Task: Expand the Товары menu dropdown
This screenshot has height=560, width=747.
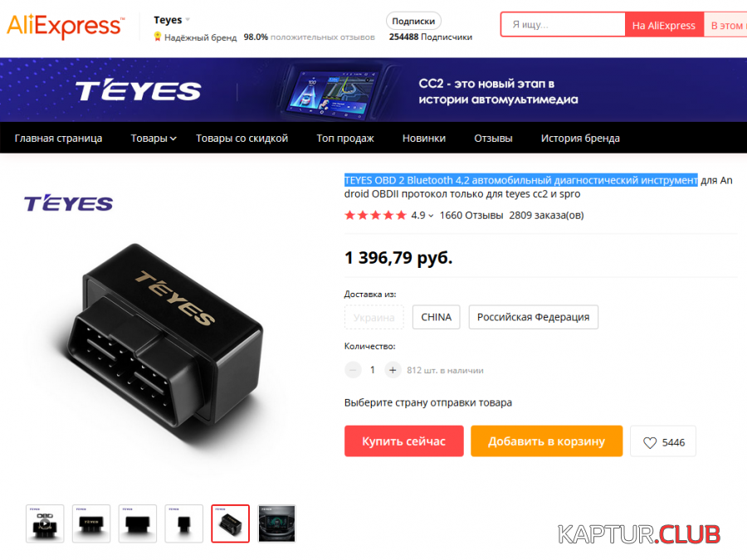Action: click(x=154, y=138)
